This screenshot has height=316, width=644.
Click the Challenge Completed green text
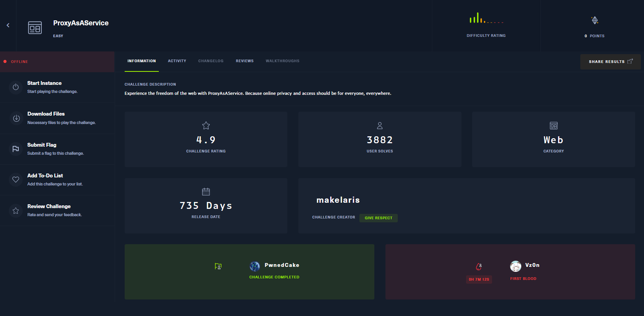(x=274, y=277)
